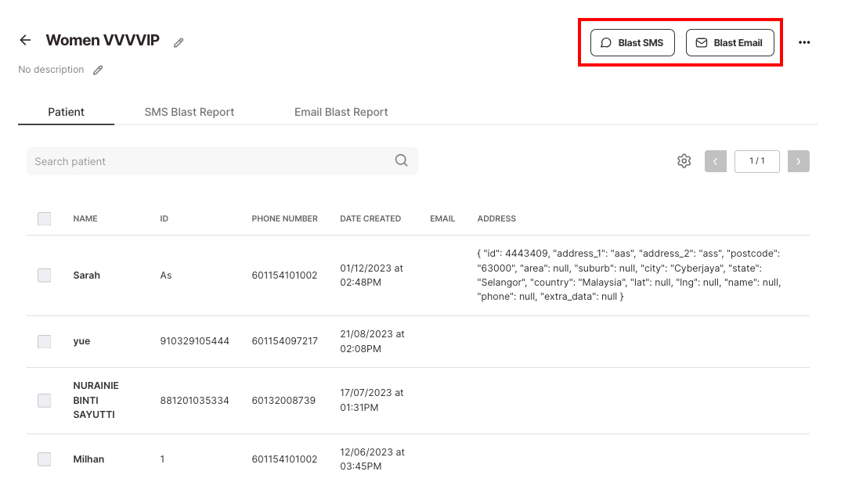The height and width of the screenshot is (504, 841).
Task: Click phone number 601154097217
Action: point(285,341)
